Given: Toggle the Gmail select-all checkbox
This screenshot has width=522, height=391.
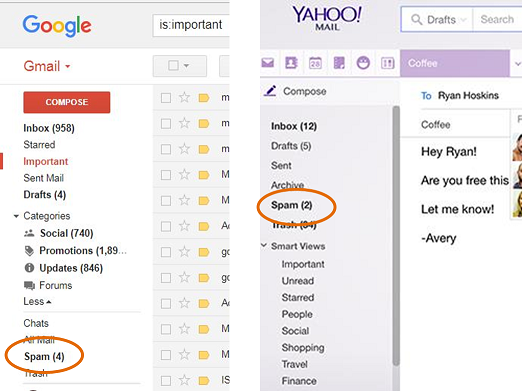Looking at the screenshot, I should point(173,65).
